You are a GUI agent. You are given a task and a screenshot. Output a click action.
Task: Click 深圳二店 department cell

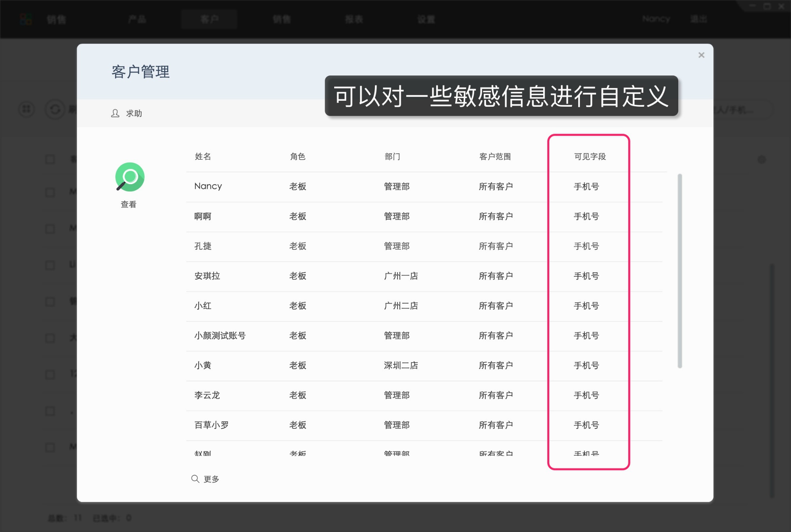(x=401, y=365)
